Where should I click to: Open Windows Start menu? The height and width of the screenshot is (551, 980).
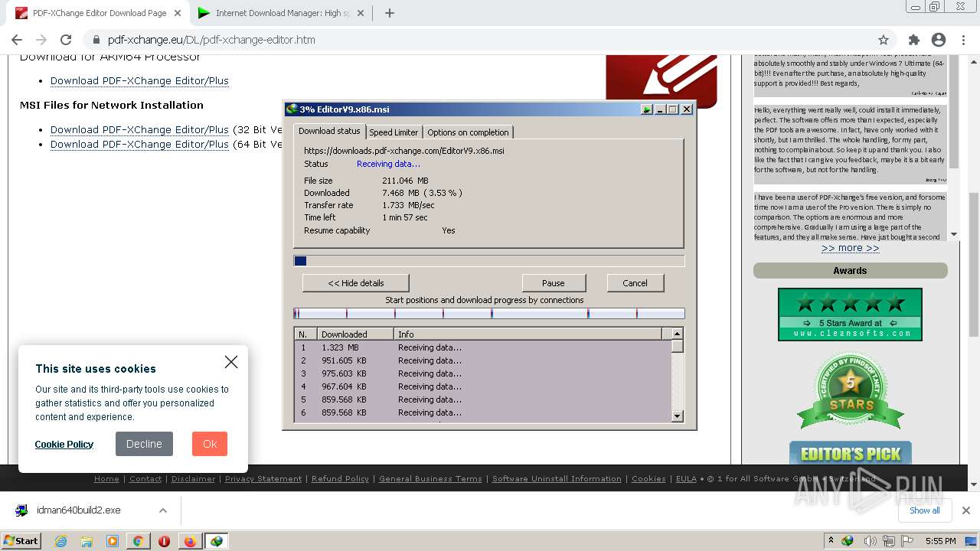(21, 541)
